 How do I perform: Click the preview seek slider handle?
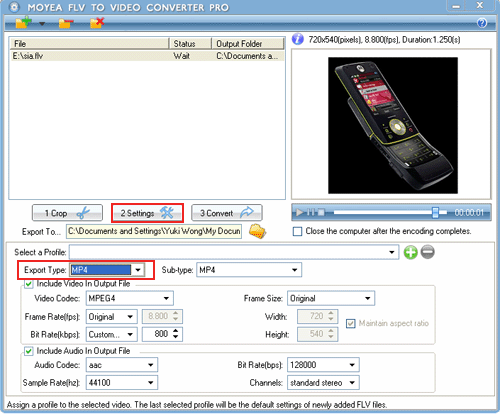[435, 212]
